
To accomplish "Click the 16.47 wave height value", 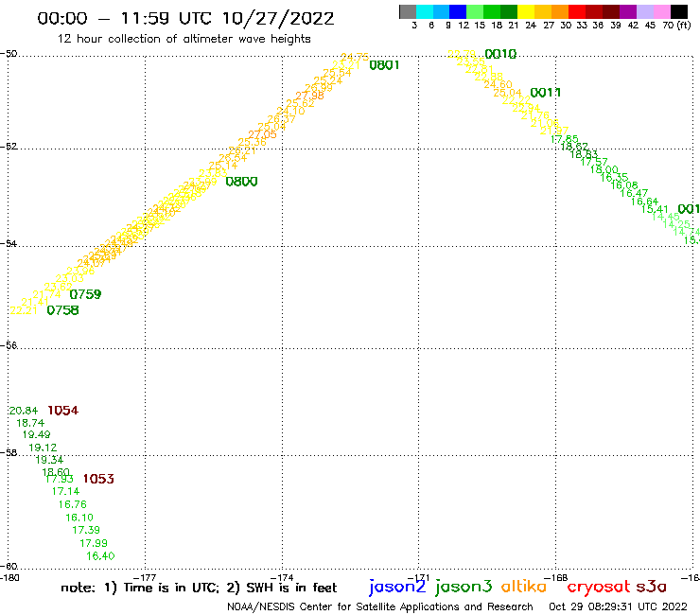I will click(634, 193).
